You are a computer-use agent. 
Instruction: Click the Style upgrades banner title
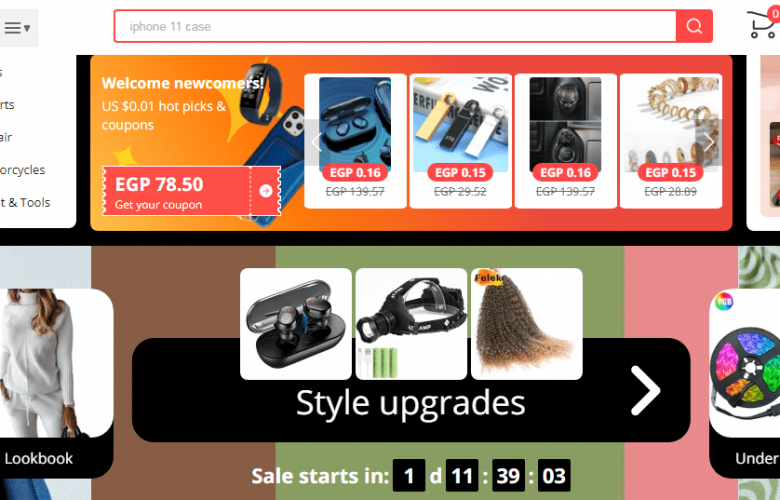pos(410,402)
